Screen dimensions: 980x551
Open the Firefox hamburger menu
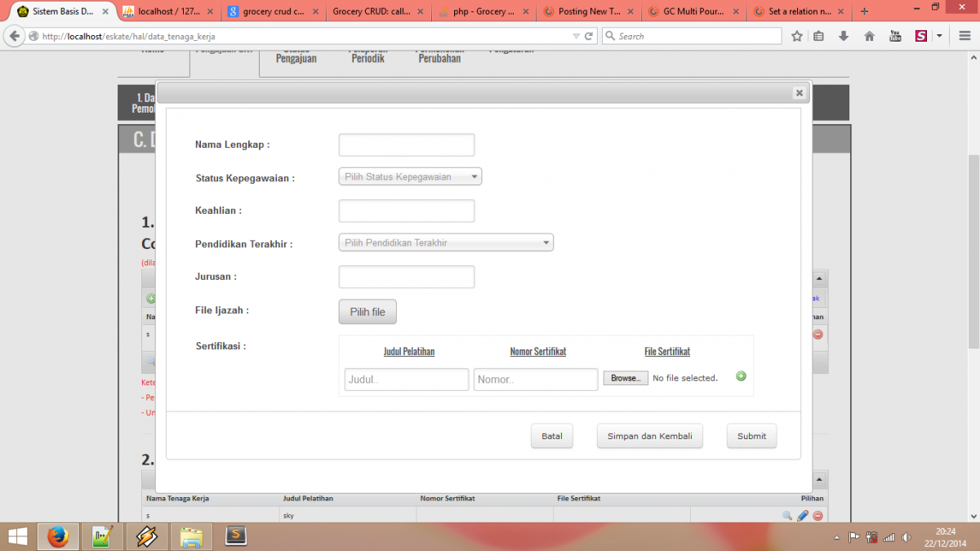(964, 36)
